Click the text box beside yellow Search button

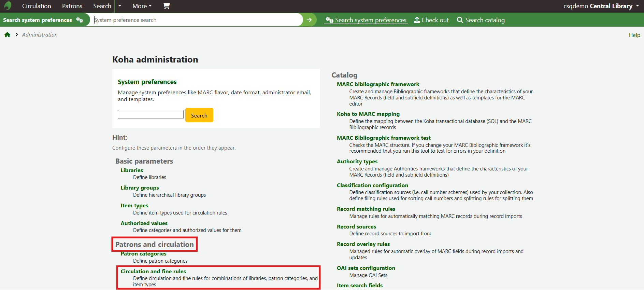click(151, 114)
